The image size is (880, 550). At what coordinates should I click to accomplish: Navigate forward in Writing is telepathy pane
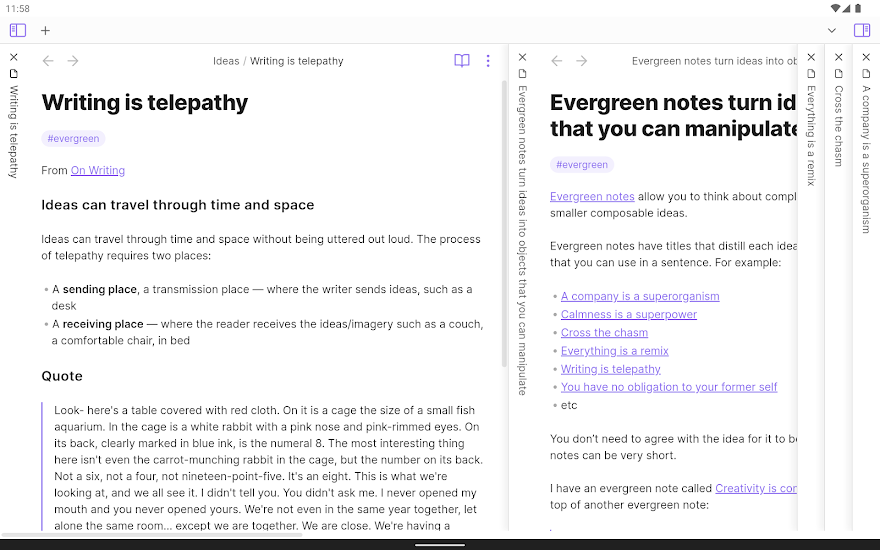click(73, 61)
